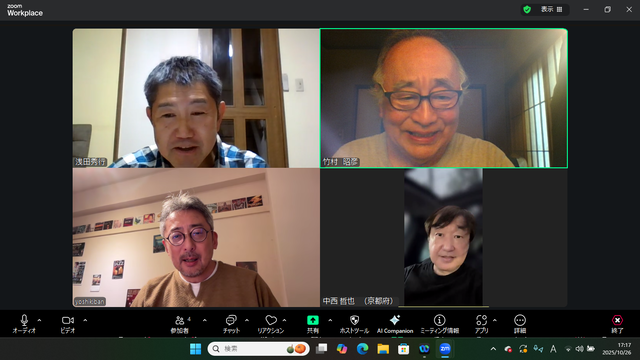
Task: Show ミーティング情報 meeting info
Action: tap(440, 324)
